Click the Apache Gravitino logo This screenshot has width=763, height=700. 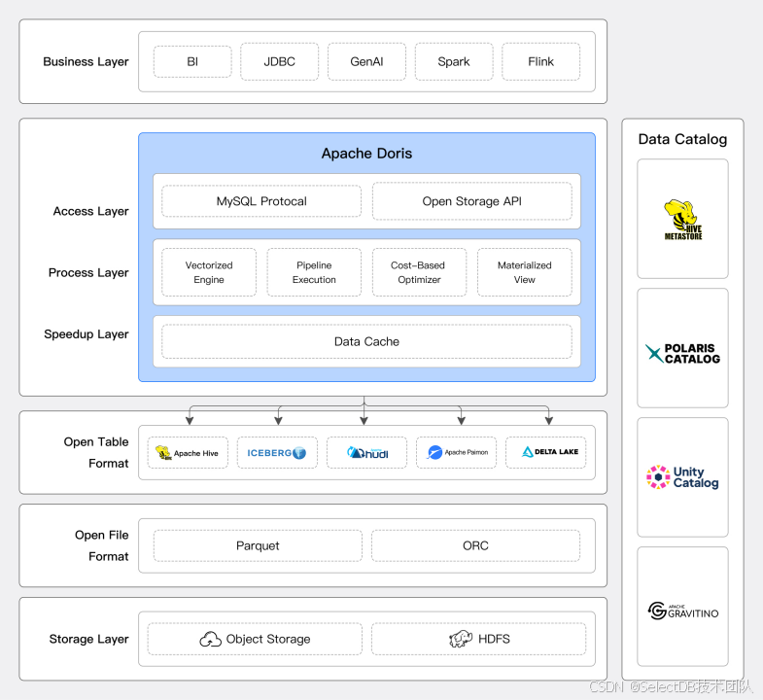click(682, 611)
